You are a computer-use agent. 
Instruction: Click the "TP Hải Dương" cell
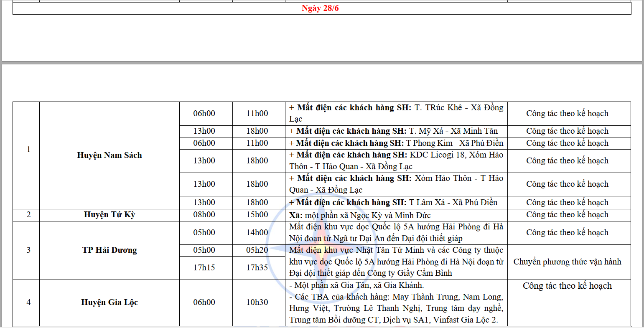[x=109, y=250]
